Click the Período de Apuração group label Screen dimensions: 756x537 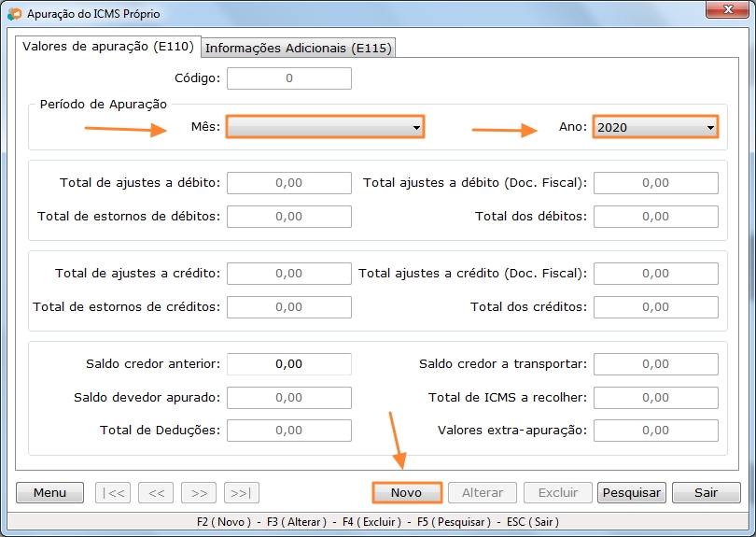coord(104,105)
